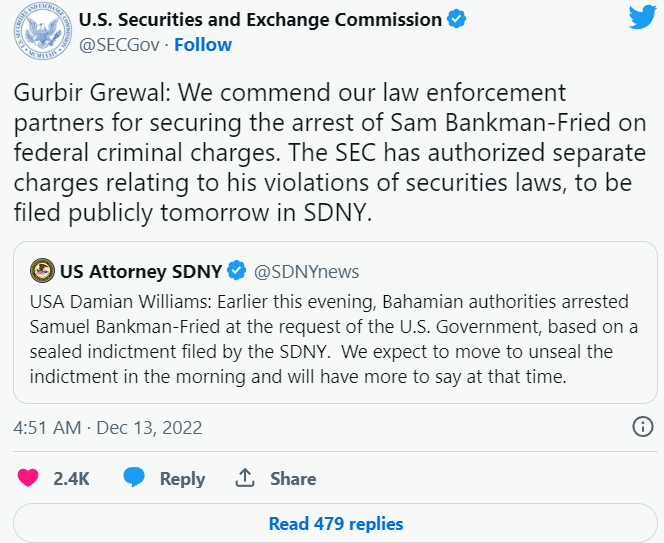Viewport: 664px width, 543px height.
Task: Open the quoted Damian Williams tweet text
Action: [334, 339]
